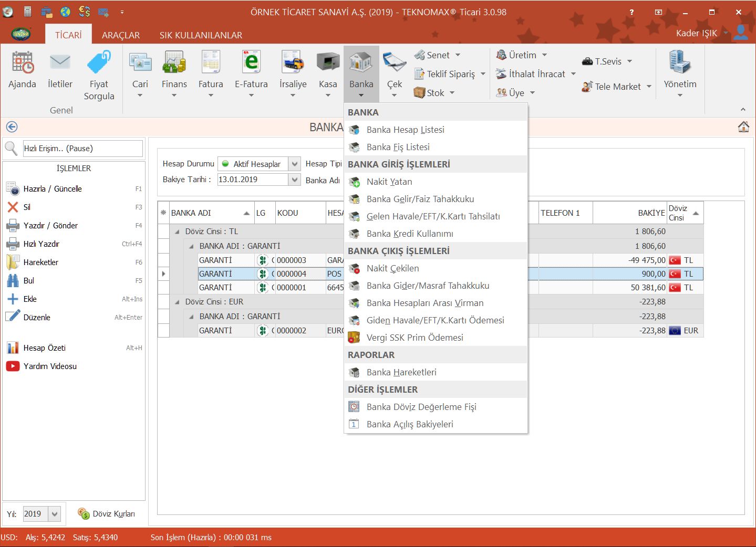Viewport: 756px width, 547px height.
Task: Switch to SIK KULLANILANLAR tab
Action: pos(201,35)
